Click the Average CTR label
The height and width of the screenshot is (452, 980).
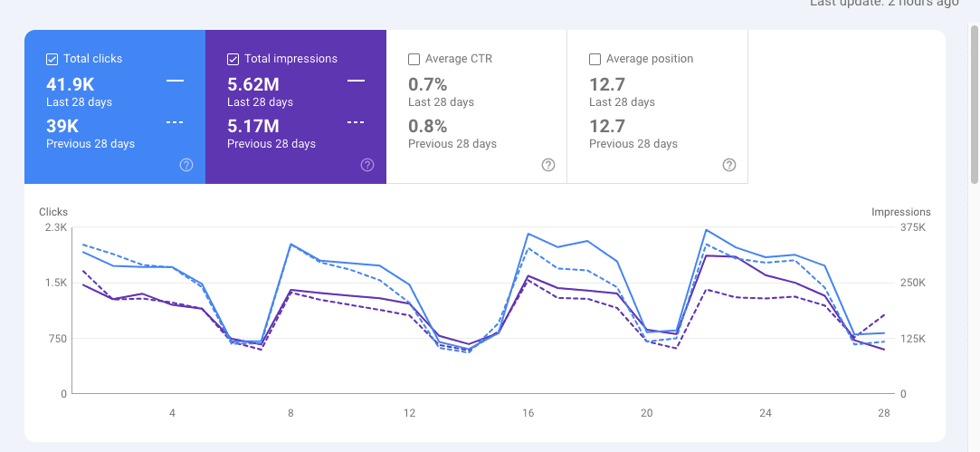[x=459, y=59]
